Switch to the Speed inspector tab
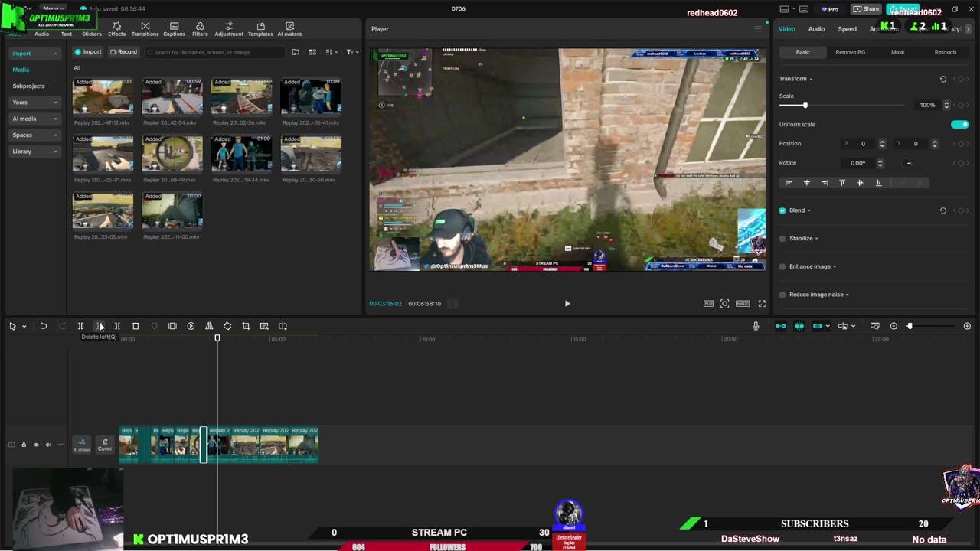Viewport: 980px width, 551px height. (x=847, y=29)
